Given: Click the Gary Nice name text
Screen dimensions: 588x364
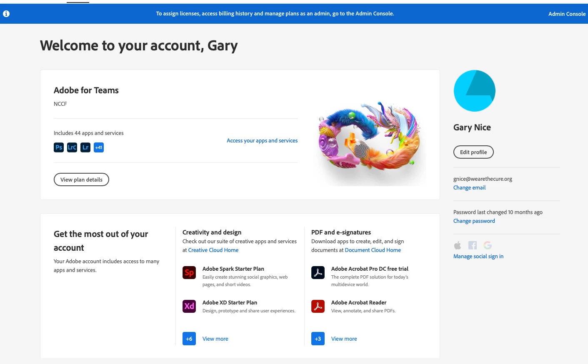Looking at the screenshot, I should point(472,127).
